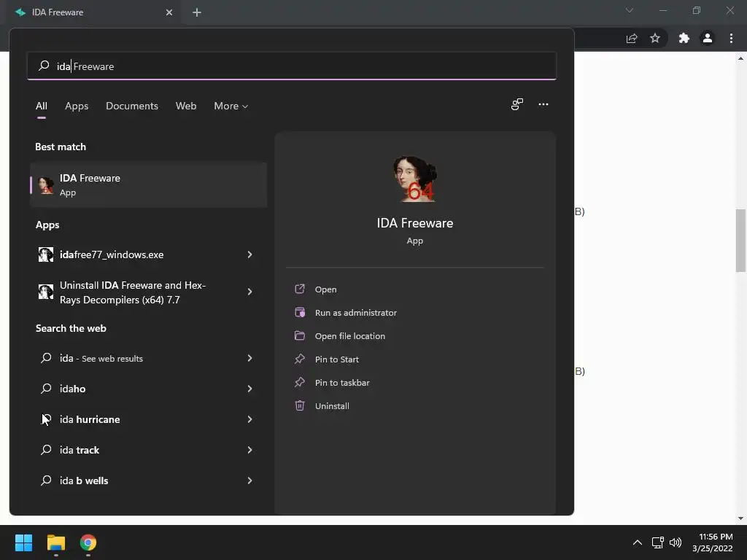This screenshot has height=560, width=747.
Task: Switch to the Documents search filter tab
Action: [132, 106]
